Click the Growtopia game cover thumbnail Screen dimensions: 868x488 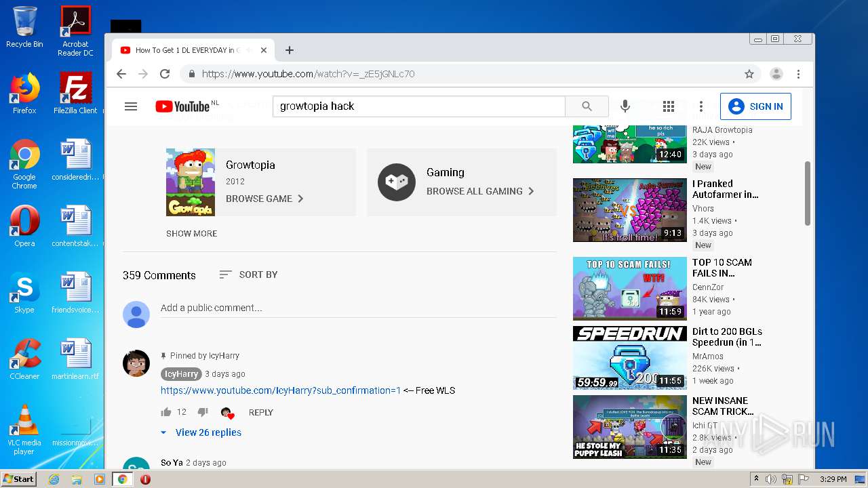click(191, 182)
